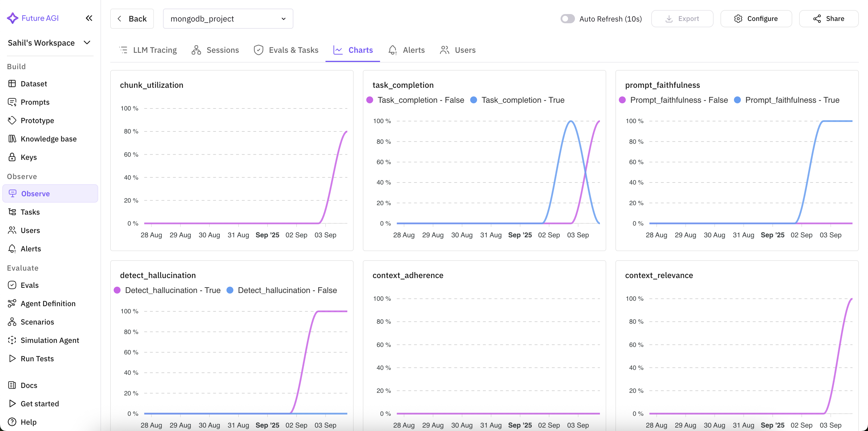Click the Simulation Agent icon

[x=12, y=340]
